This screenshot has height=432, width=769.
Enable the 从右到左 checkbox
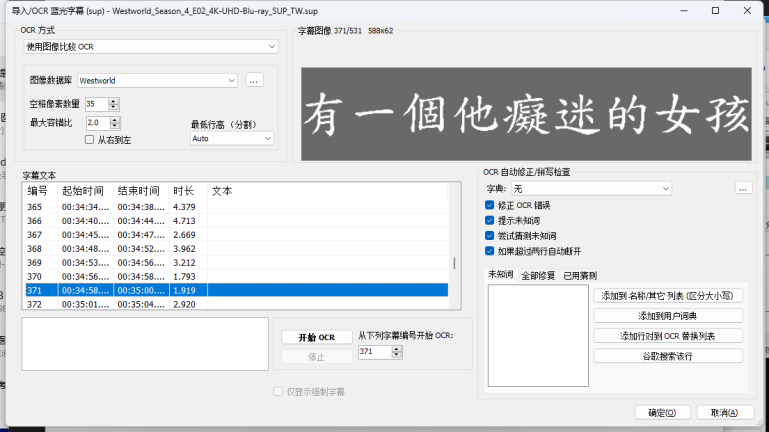(89, 140)
